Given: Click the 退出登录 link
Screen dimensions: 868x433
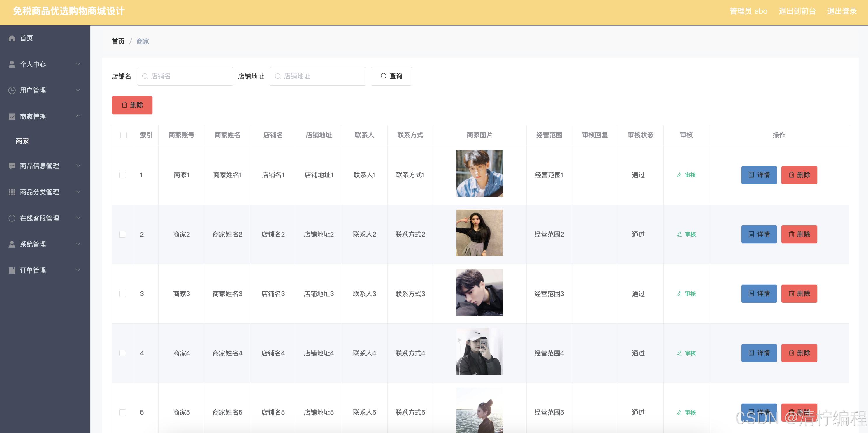Looking at the screenshot, I should [841, 11].
